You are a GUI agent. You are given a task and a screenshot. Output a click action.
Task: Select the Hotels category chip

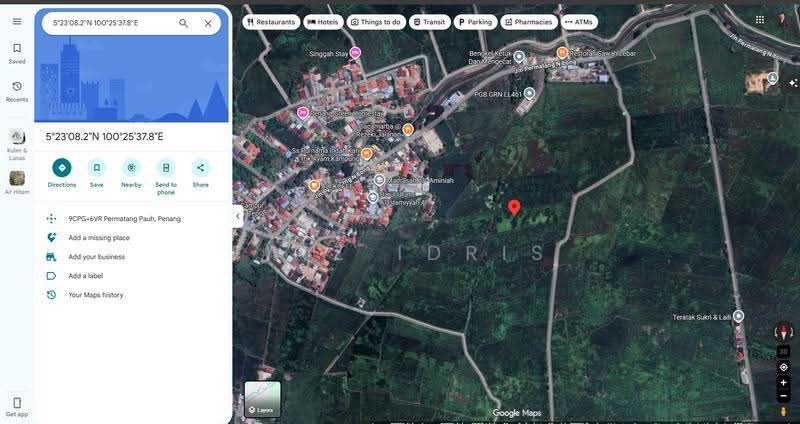(323, 22)
